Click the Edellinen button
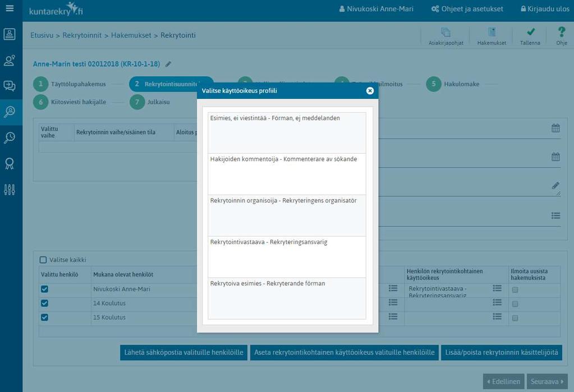 click(x=504, y=382)
